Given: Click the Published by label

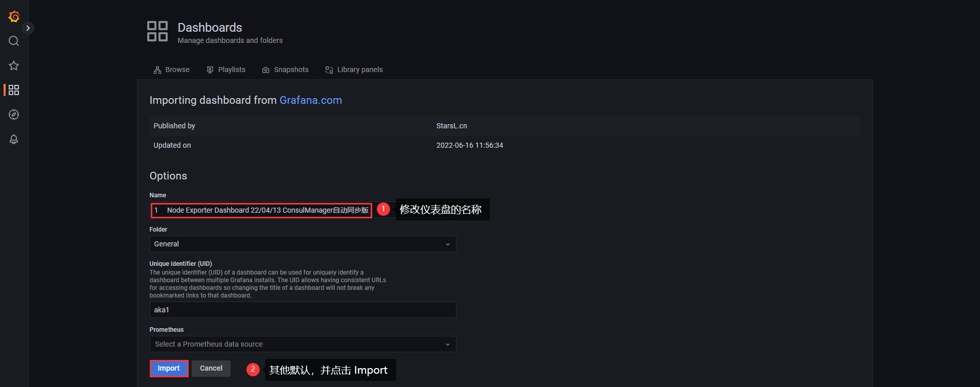Looking at the screenshot, I should tap(174, 126).
